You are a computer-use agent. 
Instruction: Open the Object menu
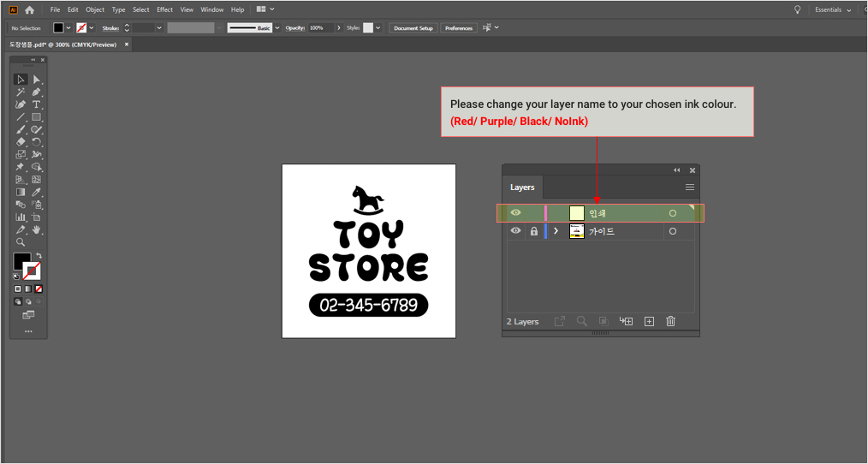click(95, 9)
